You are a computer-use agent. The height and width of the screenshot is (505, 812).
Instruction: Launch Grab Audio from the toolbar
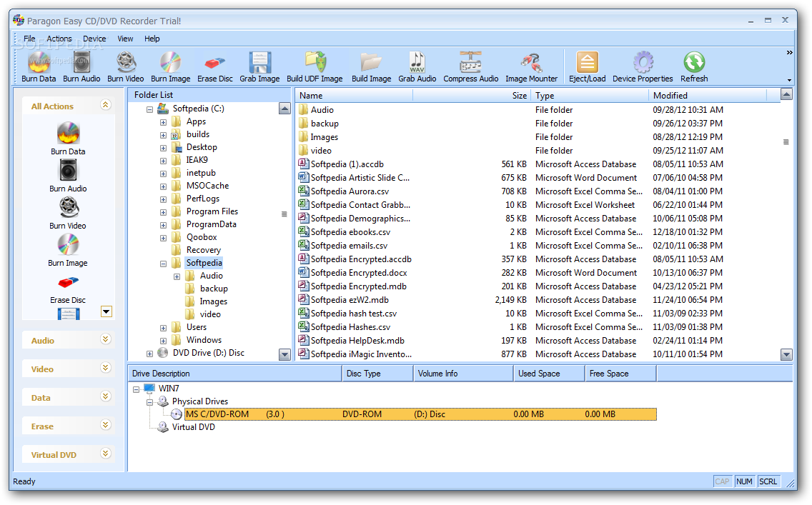pos(417,67)
